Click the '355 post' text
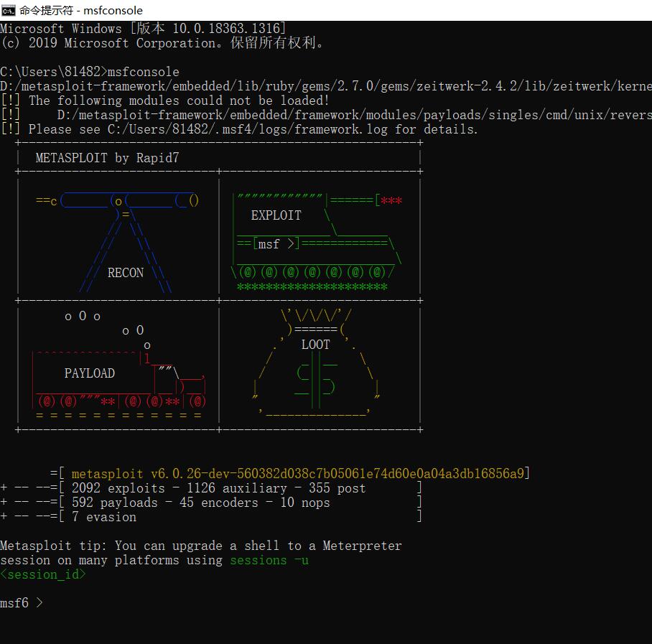This screenshot has height=644, width=652. coord(337,488)
